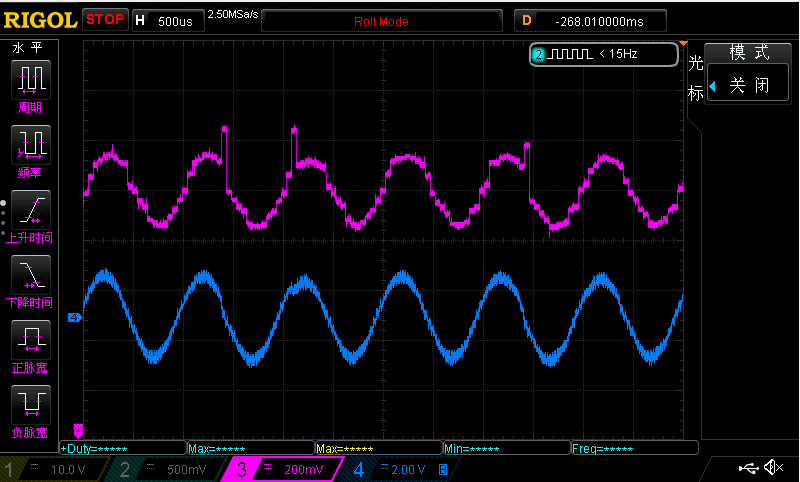Click the STOP run status indicator
This screenshot has height=482, width=800.
[105, 19]
